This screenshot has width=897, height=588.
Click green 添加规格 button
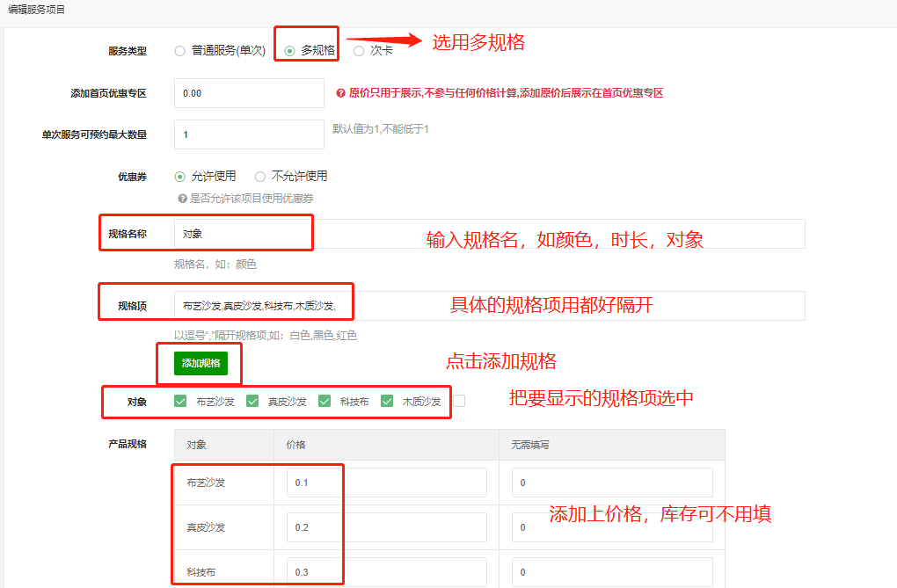(x=201, y=363)
